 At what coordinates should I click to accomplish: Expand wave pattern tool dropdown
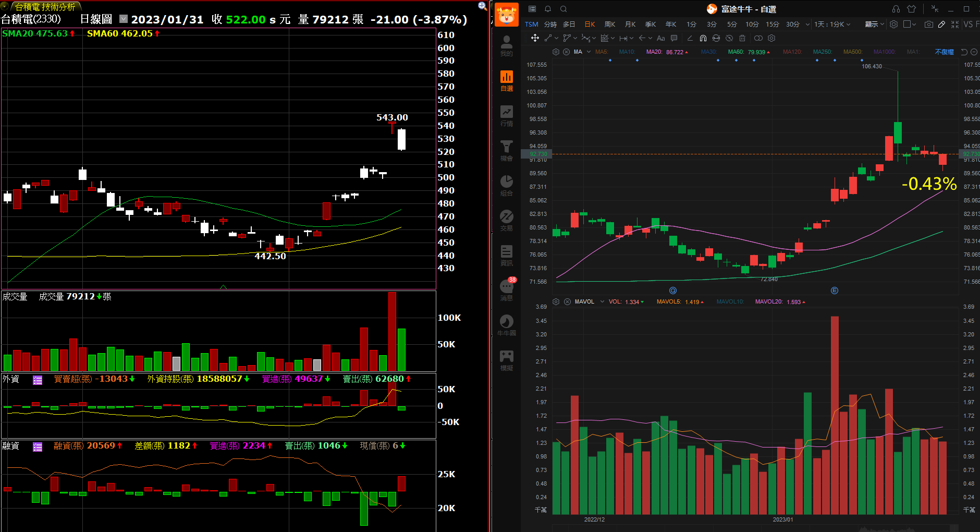593,38
